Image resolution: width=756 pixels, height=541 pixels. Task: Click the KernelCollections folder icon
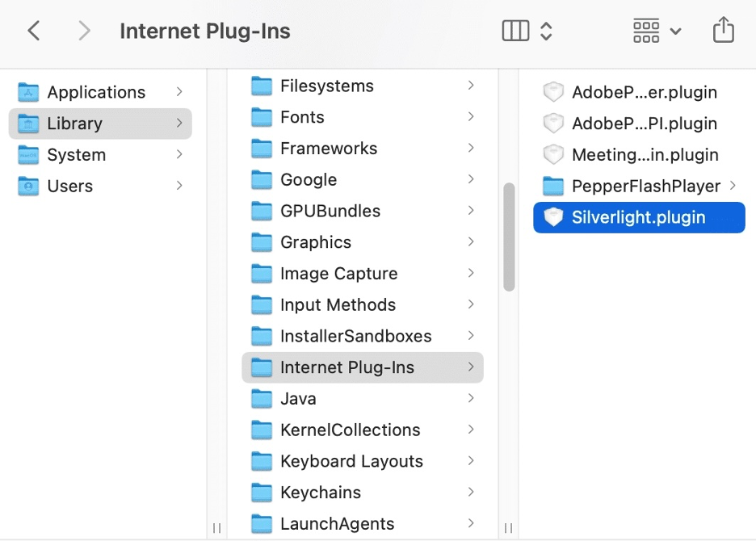262,430
